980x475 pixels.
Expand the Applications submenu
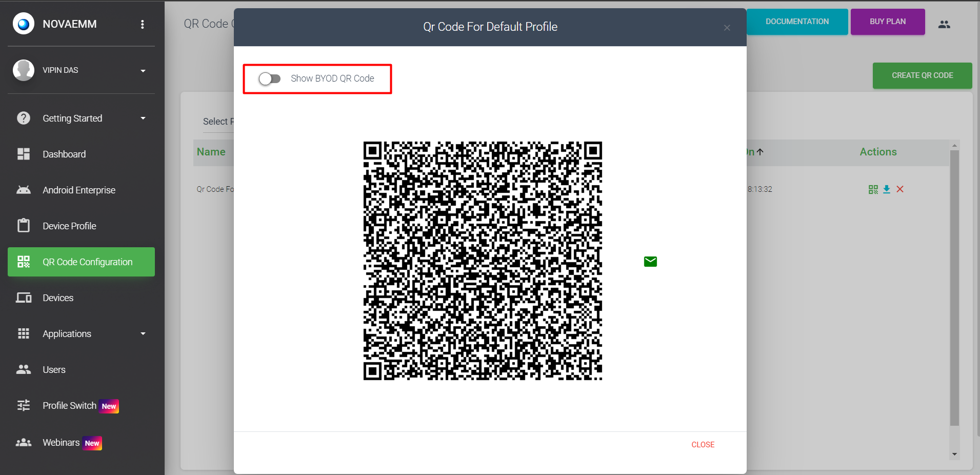click(143, 334)
